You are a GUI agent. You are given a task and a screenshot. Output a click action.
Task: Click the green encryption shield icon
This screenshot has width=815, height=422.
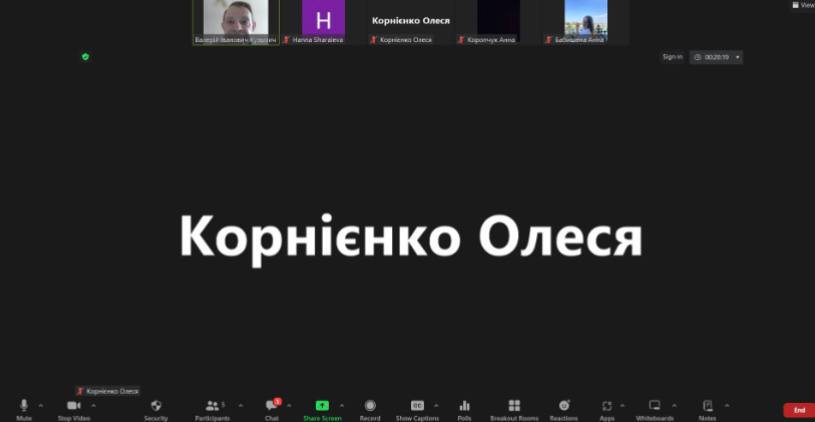[85, 57]
